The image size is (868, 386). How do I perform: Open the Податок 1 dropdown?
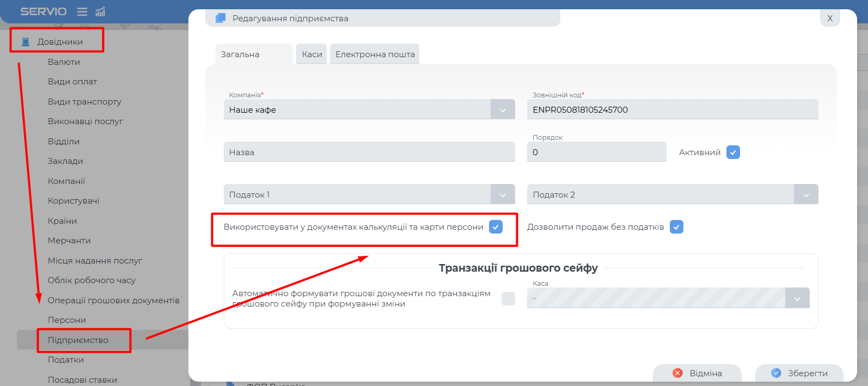(503, 195)
